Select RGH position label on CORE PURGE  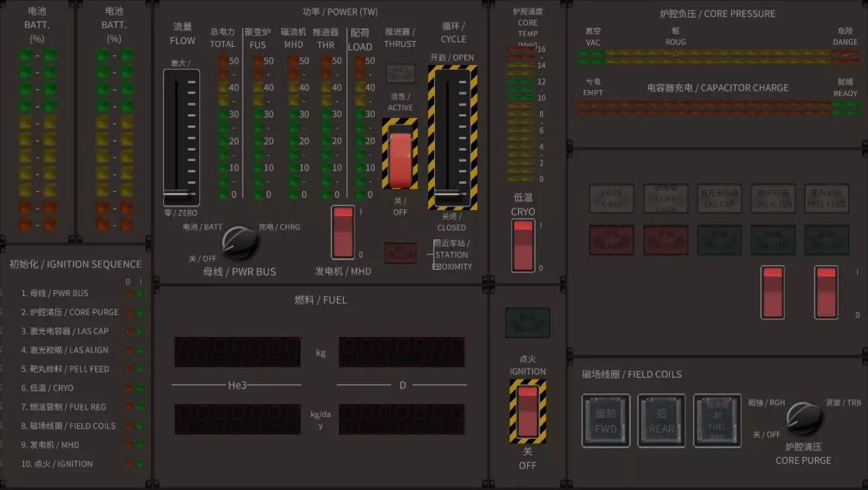767,403
